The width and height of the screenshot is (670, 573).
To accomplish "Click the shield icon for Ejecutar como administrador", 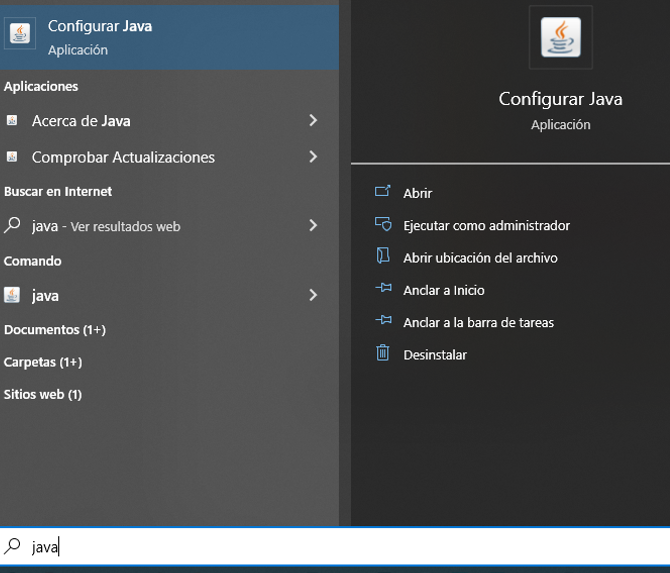I will point(383,224).
